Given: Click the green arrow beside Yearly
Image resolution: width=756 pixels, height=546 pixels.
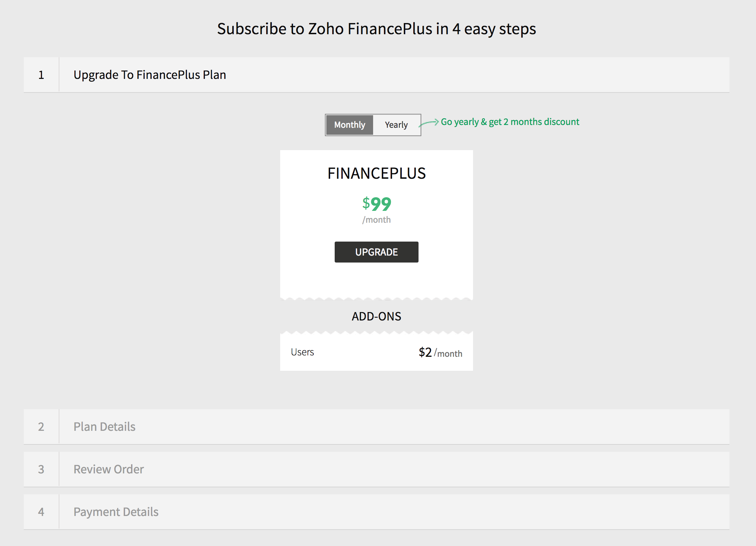Looking at the screenshot, I should [x=429, y=123].
